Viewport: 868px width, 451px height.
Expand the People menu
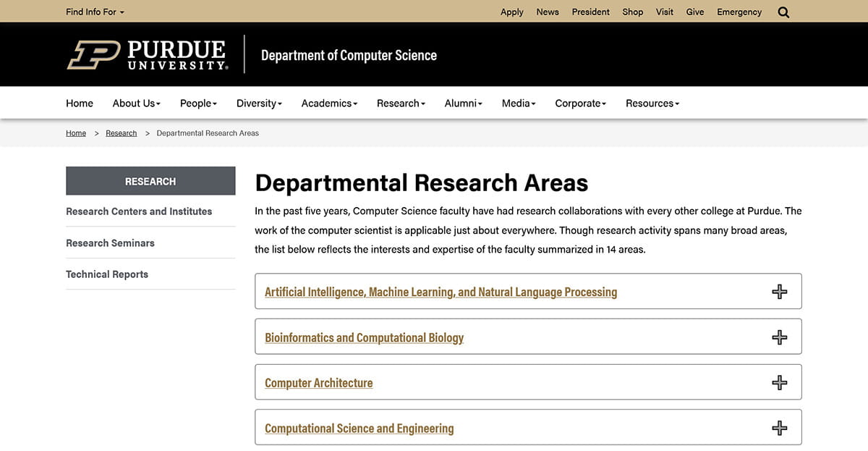point(197,103)
